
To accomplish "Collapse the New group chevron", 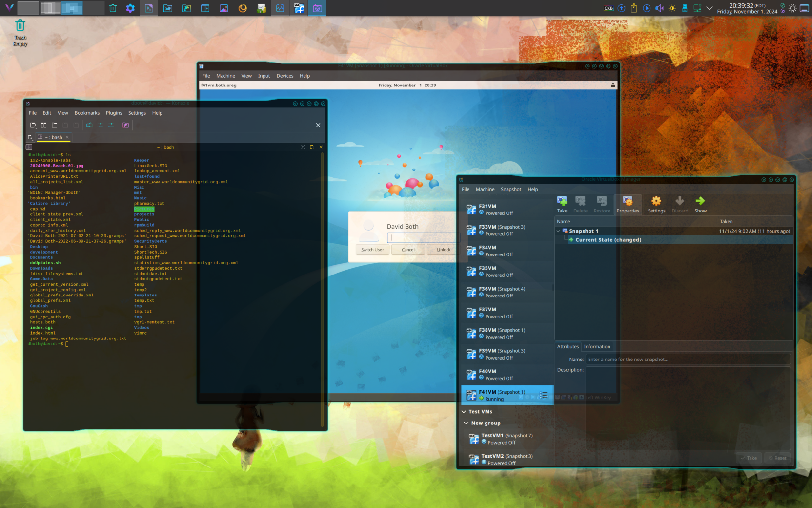I will click(x=467, y=423).
